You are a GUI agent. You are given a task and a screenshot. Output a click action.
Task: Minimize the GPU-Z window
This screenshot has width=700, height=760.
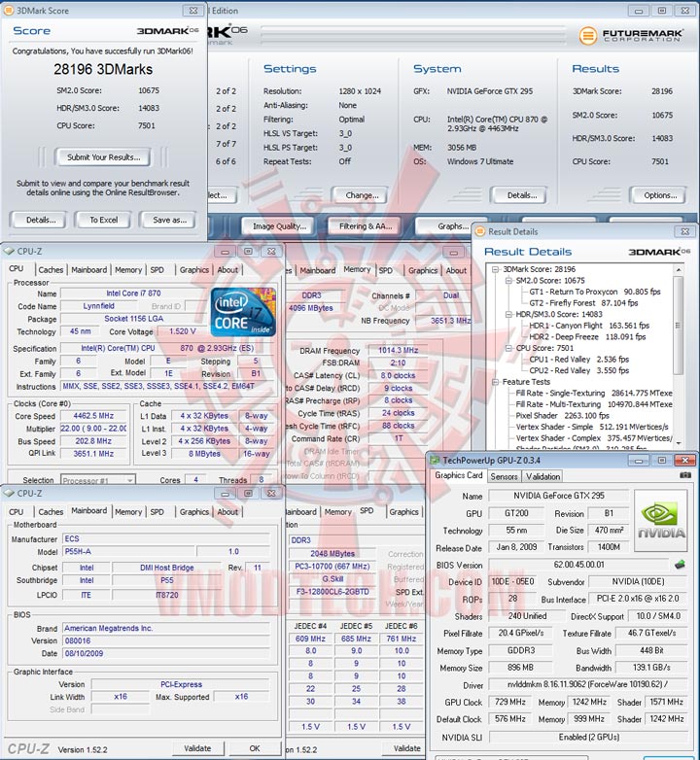639,461
